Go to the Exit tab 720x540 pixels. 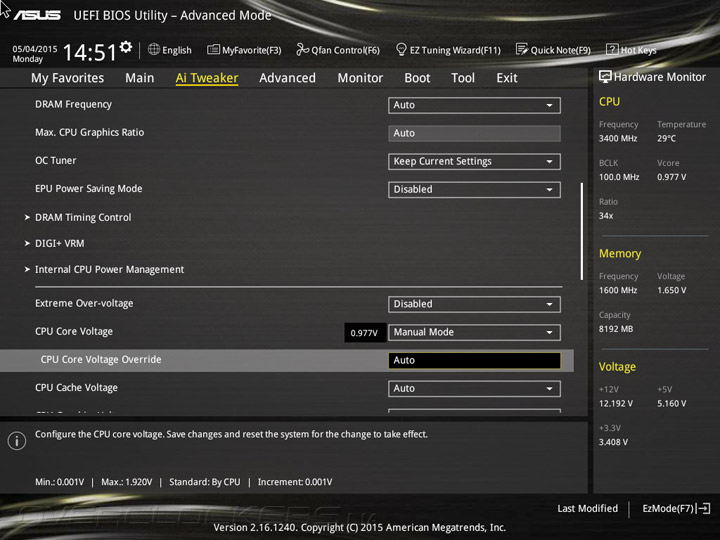point(506,78)
